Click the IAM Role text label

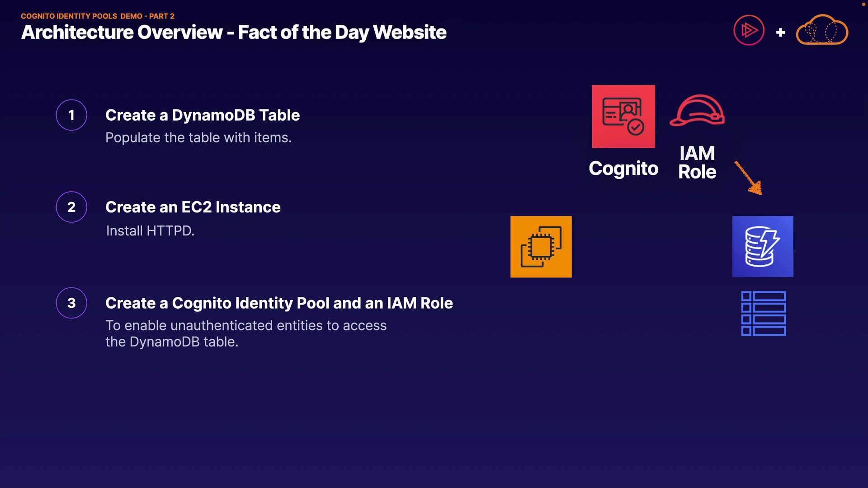tap(697, 163)
